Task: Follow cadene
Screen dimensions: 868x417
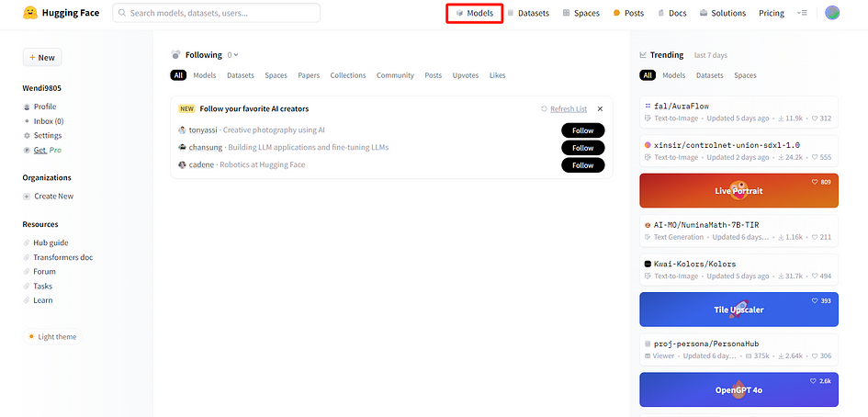Action: point(583,165)
